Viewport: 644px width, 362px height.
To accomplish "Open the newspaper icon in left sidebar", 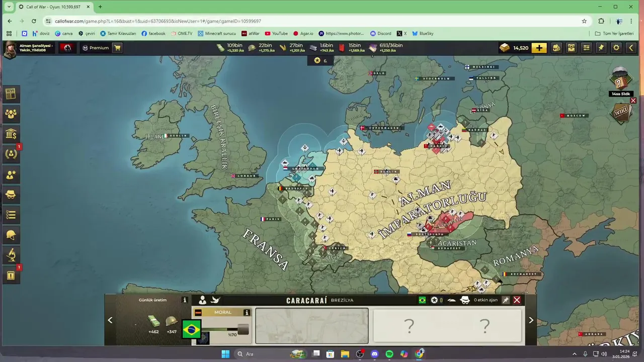I will [x=11, y=94].
